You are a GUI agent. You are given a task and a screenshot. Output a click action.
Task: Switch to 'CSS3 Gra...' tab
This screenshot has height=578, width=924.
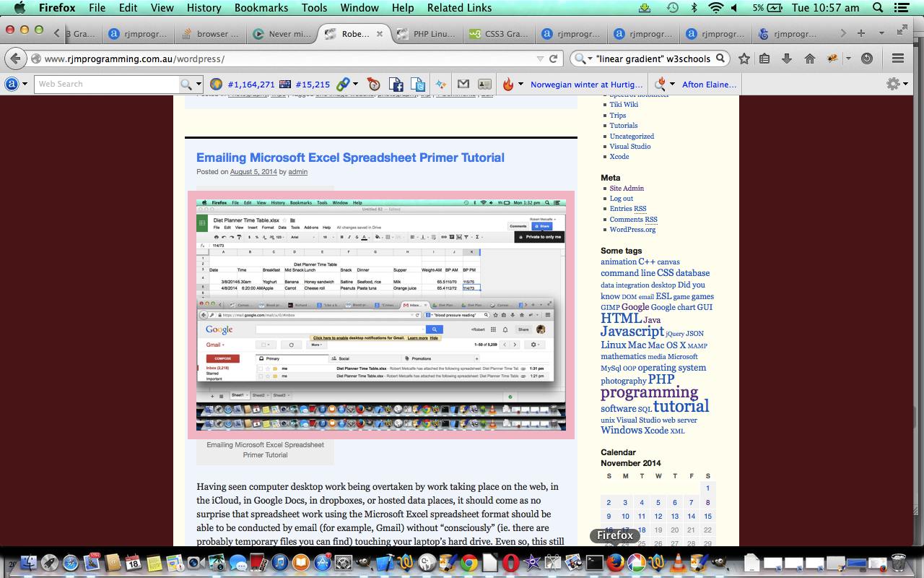pos(500,34)
